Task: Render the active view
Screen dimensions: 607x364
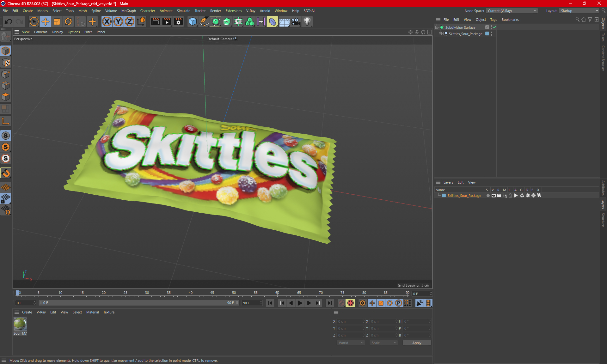Action: (x=155, y=21)
